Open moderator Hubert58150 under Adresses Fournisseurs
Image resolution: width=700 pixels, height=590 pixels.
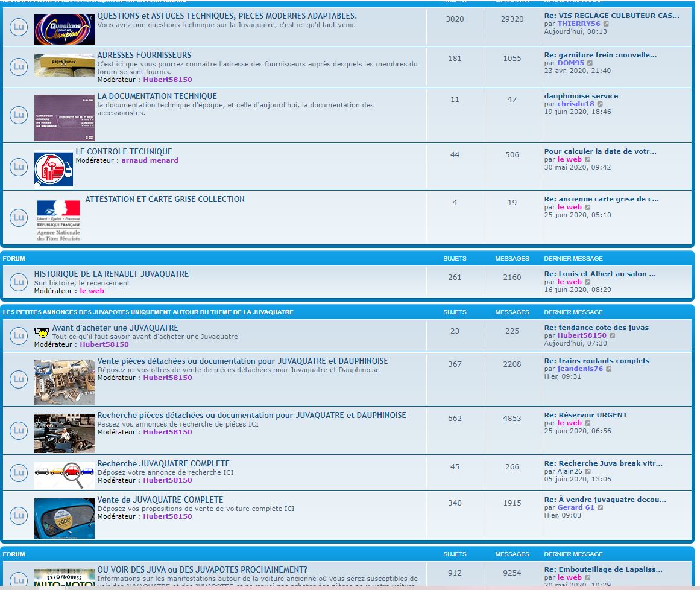click(168, 80)
